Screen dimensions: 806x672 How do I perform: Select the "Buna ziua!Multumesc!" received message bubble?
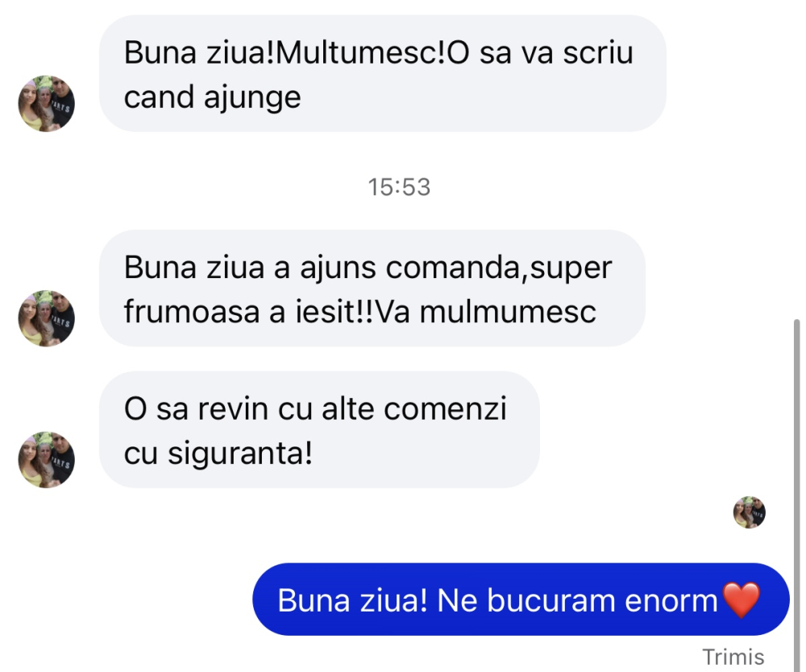(x=382, y=73)
